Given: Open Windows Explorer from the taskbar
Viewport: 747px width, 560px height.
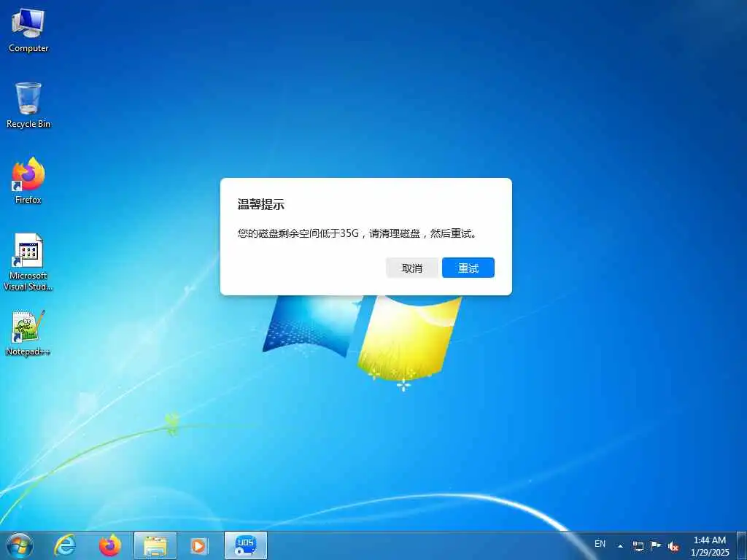Looking at the screenshot, I should coord(155,545).
